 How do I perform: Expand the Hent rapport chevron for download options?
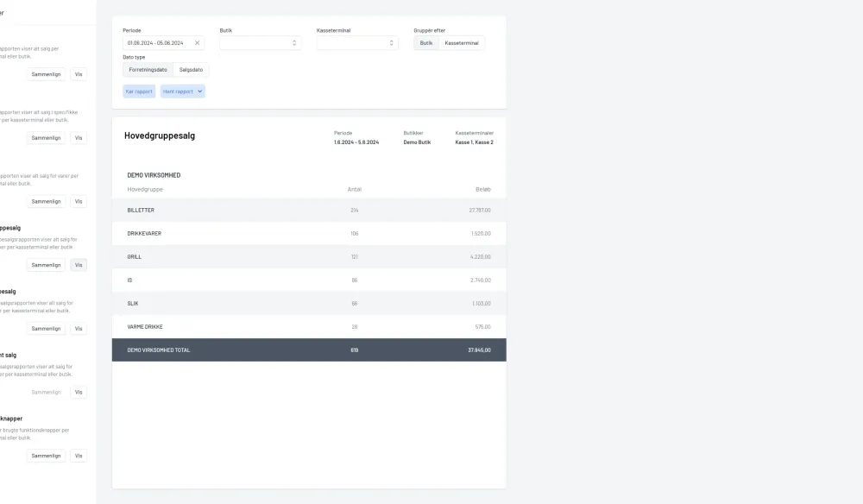[199, 91]
